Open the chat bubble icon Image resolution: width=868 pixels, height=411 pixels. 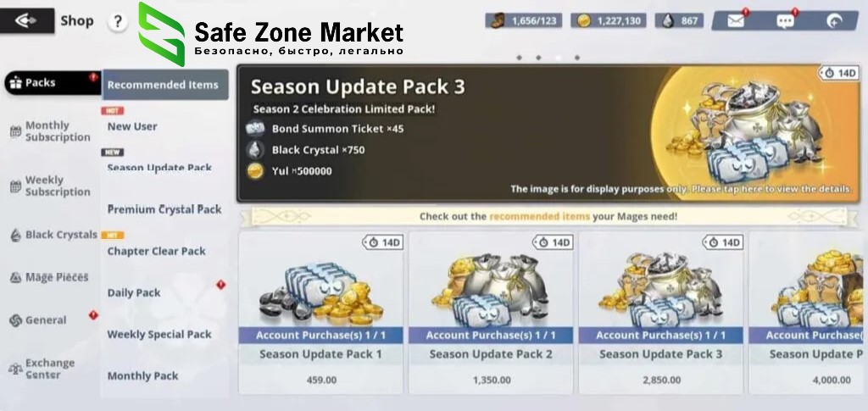785,21
